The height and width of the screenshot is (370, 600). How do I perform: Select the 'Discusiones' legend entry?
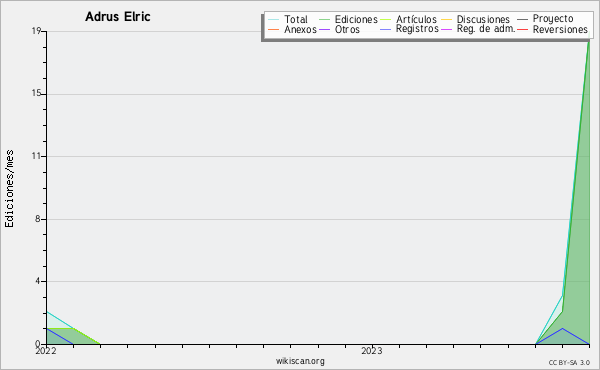pyautogui.click(x=483, y=19)
